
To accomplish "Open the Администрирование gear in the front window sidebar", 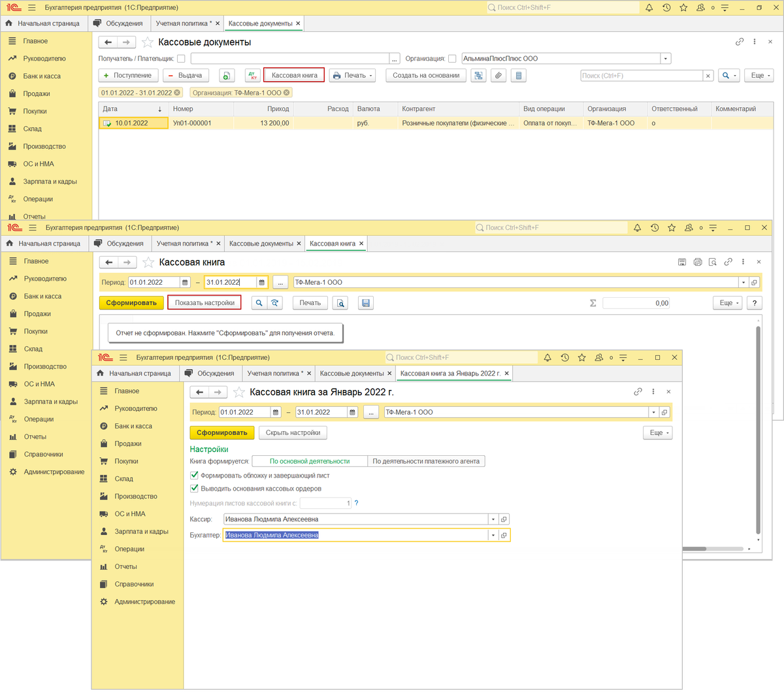I will coord(104,602).
